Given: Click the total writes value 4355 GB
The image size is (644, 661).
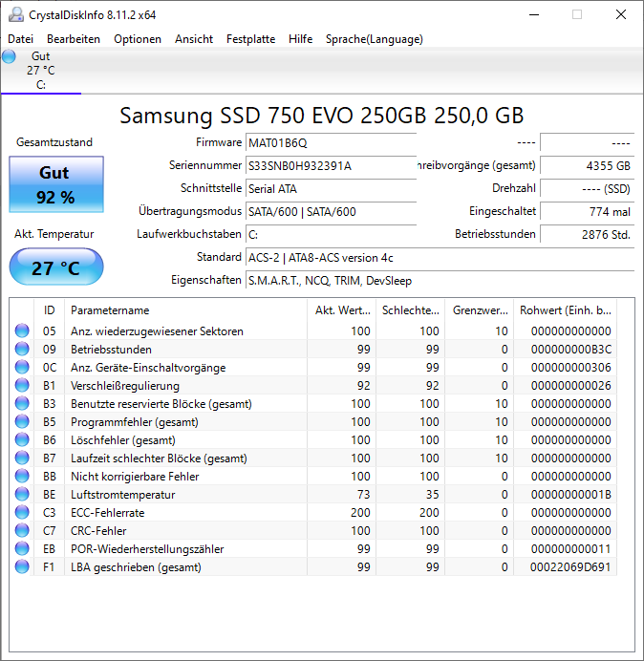Looking at the screenshot, I should [587, 165].
